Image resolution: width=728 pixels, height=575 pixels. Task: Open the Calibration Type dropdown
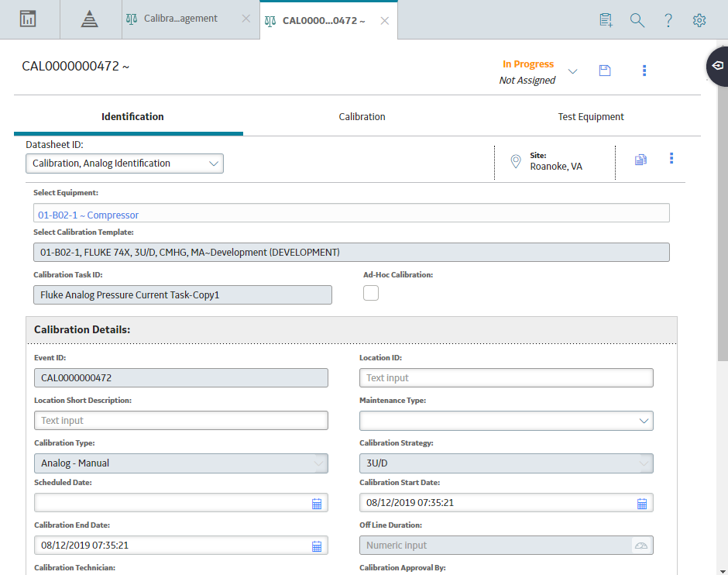point(181,463)
